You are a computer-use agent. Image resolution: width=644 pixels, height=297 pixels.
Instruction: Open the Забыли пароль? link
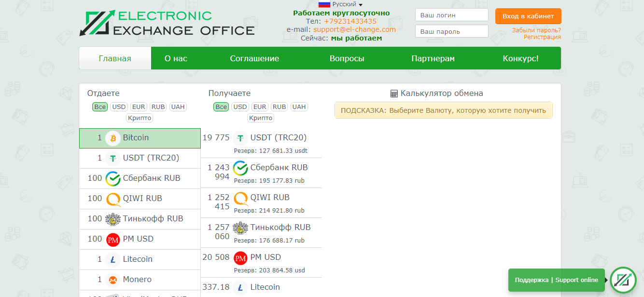point(536,30)
